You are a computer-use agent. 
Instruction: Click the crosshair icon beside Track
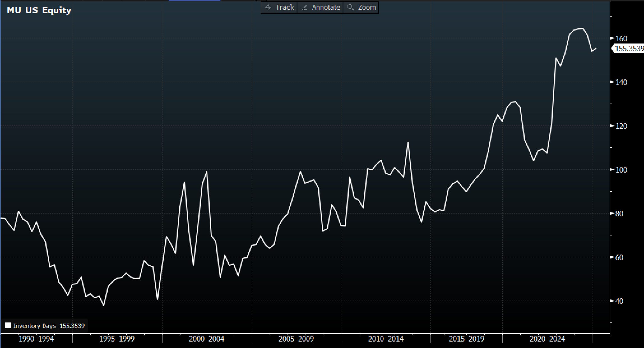click(x=268, y=7)
